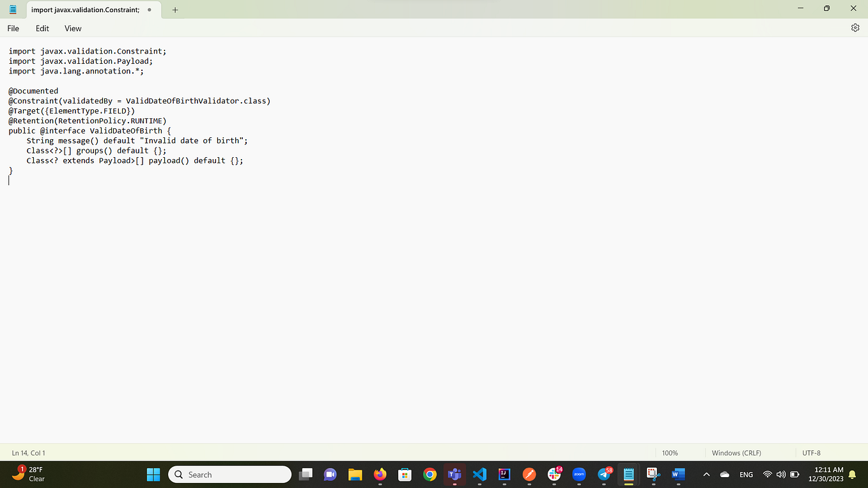This screenshot has width=868, height=488.
Task: Open Notepad settings via the gear icon
Action: click(x=855, y=27)
